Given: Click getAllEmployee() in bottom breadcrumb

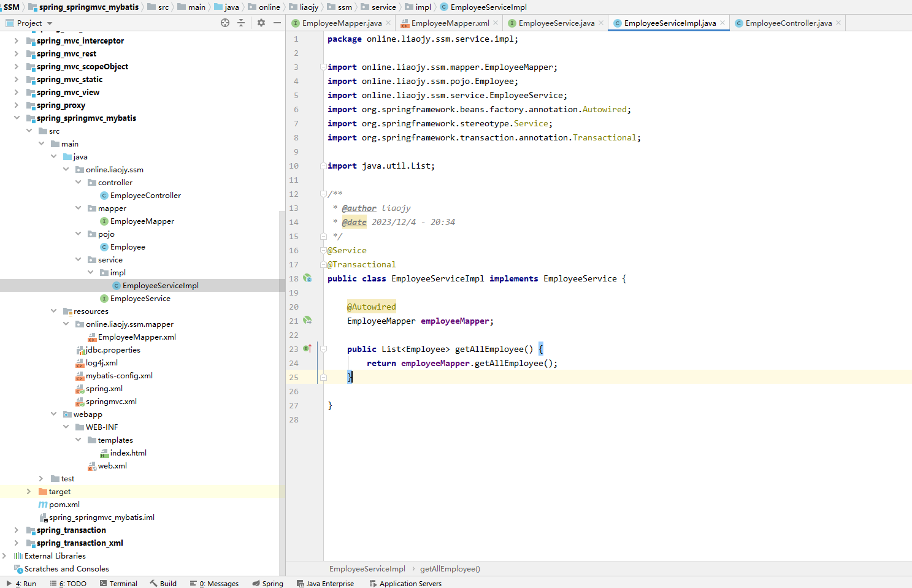Looking at the screenshot, I should (450, 568).
